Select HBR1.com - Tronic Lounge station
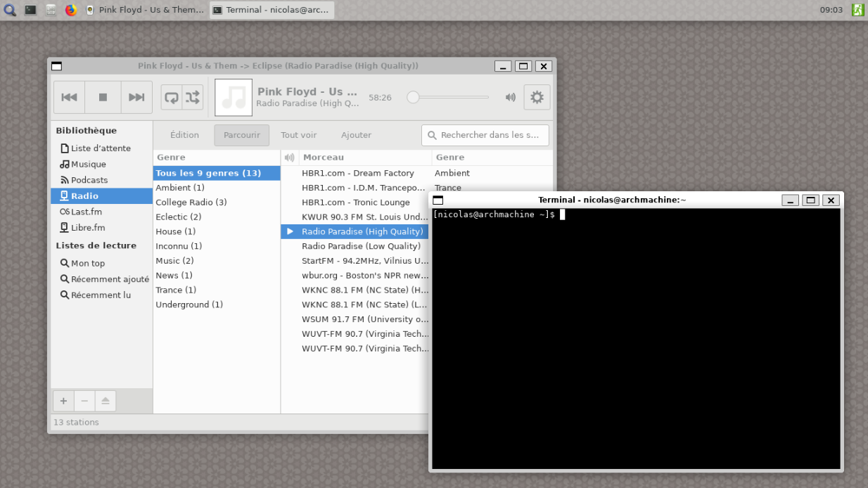Screen dimensions: 868x488 355,203
